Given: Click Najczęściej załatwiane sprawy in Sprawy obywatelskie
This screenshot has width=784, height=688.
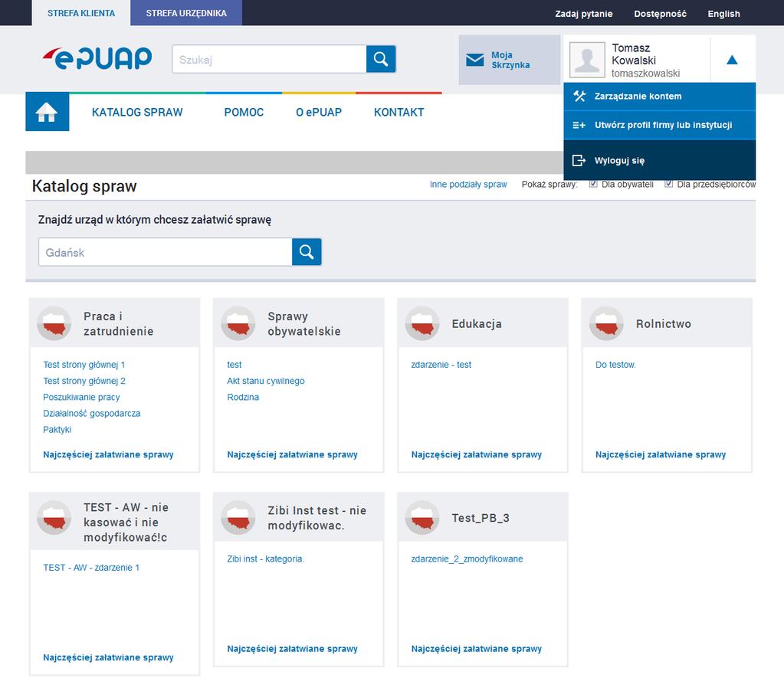Looking at the screenshot, I should 292,454.
